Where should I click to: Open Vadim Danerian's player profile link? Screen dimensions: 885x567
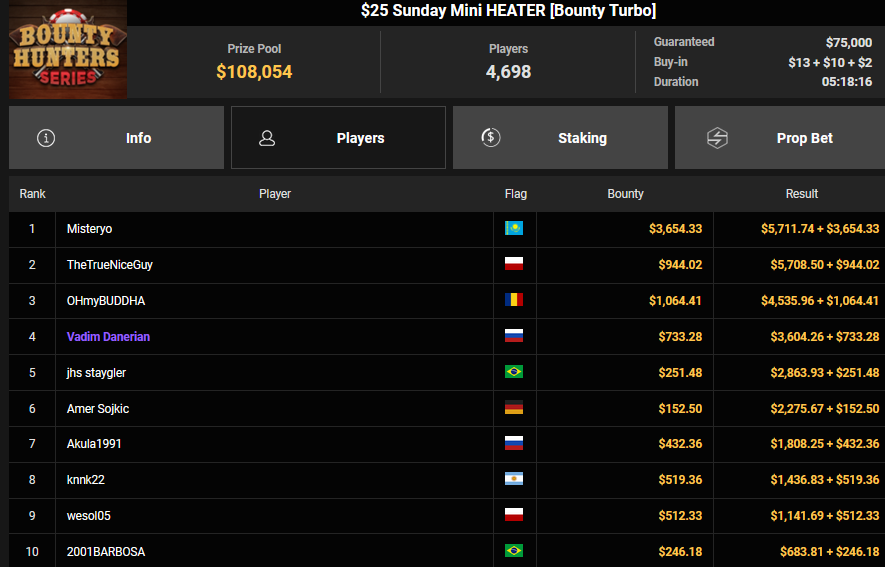click(108, 337)
